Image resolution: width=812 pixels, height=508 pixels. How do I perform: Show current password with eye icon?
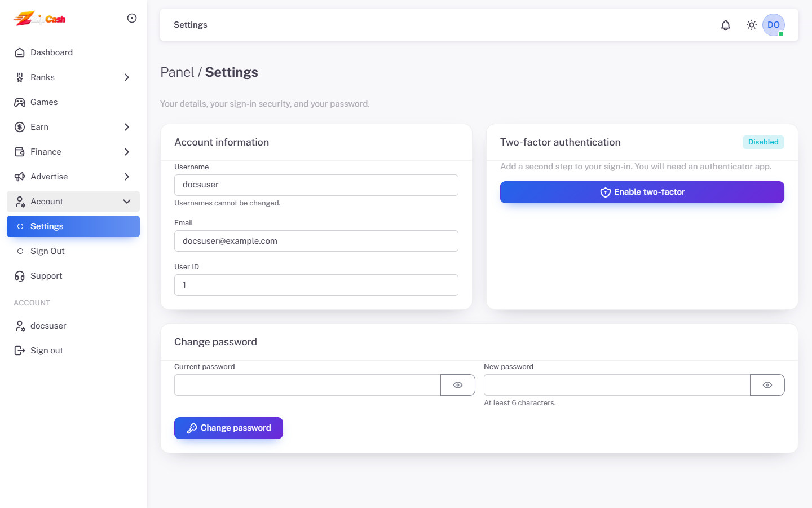pos(458,385)
